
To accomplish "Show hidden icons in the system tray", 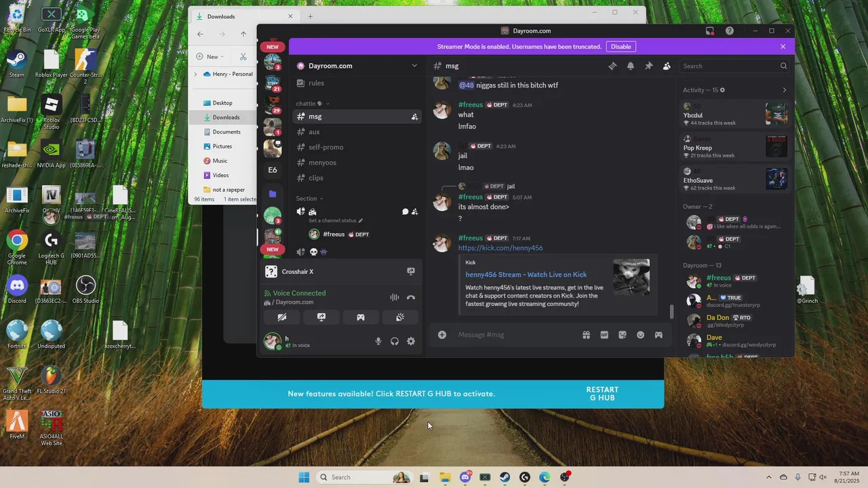I will [x=768, y=477].
